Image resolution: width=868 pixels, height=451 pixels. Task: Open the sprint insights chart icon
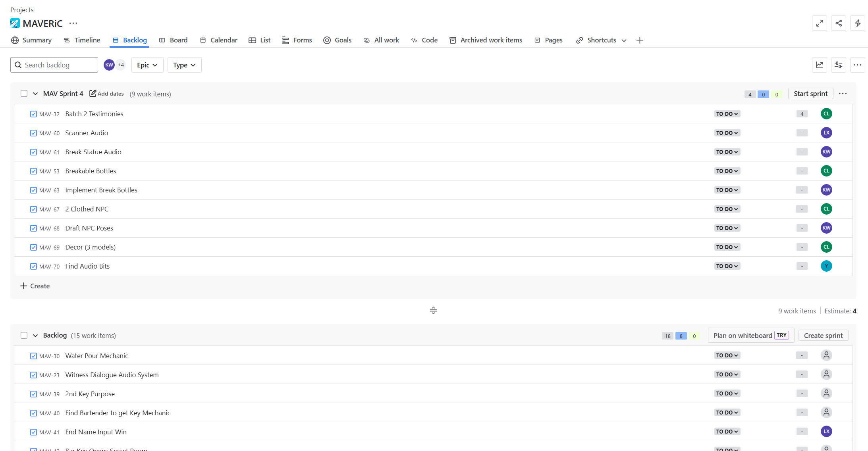click(x=819, y=65)
